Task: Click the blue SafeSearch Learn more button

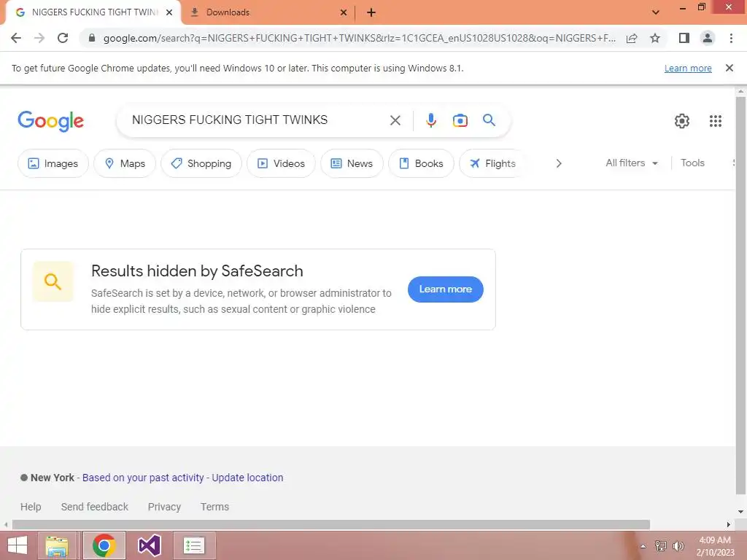Action: [446, 289]
